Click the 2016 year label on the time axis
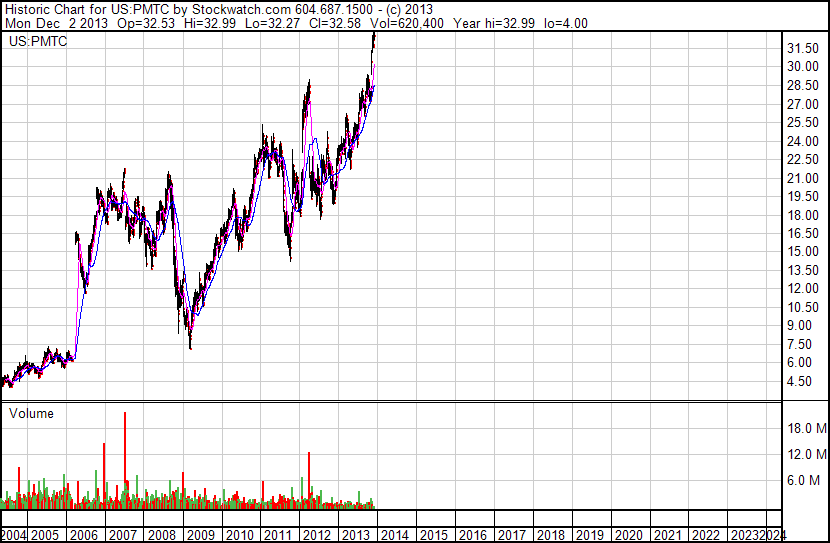 473,535
